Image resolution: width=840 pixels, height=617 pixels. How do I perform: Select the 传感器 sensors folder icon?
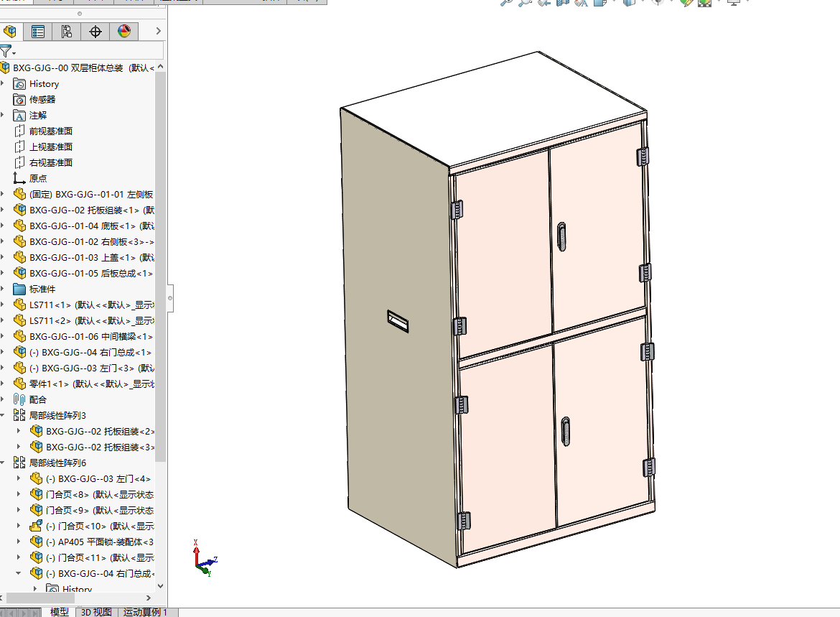pyautogui.click(x=19, y=100)
